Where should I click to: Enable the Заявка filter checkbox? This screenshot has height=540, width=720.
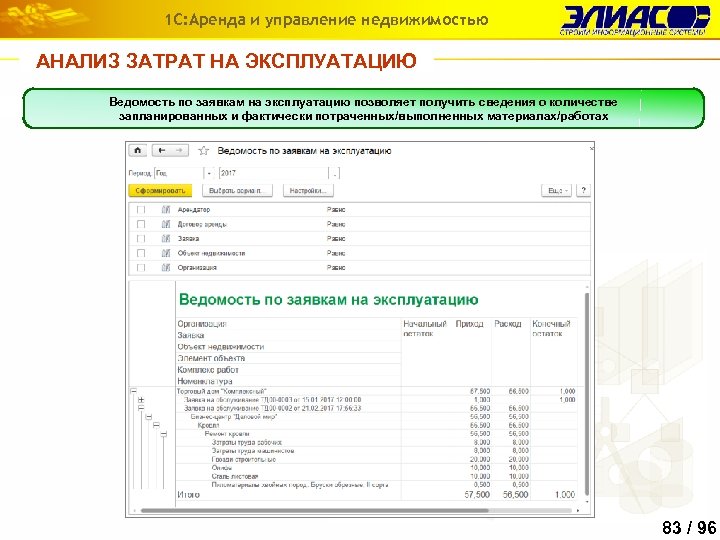tap(141, 238)
